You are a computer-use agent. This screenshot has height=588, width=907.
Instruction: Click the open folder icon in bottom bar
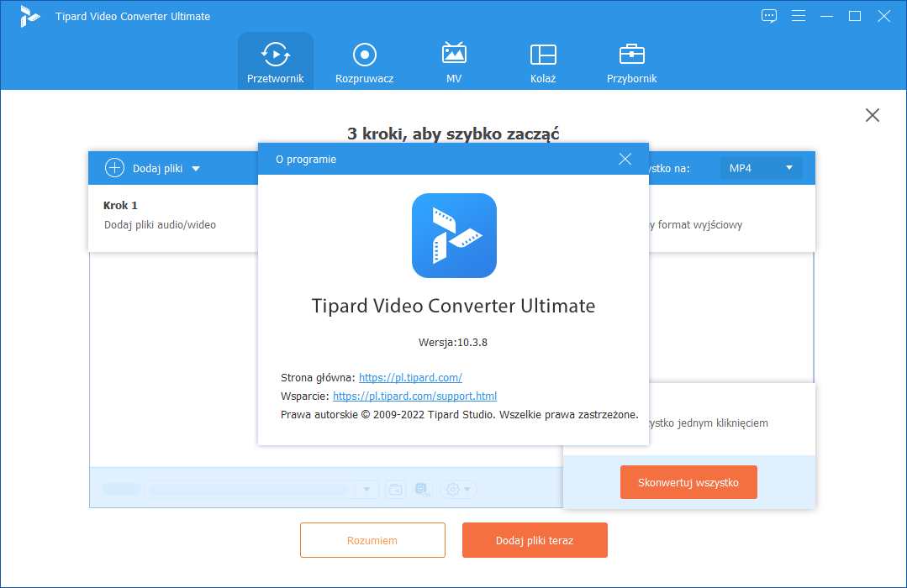click(396, 490)
